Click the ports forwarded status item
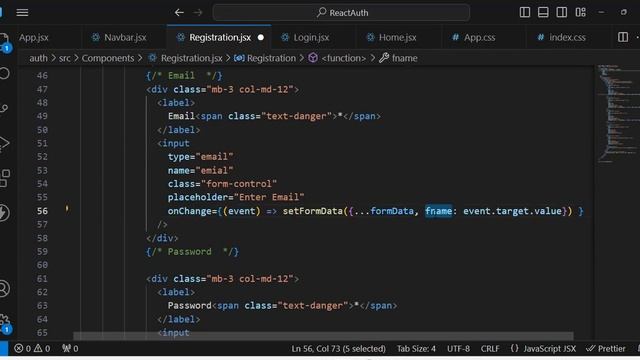The width and height of the screenshot is (640, 360). coord(70,349)
